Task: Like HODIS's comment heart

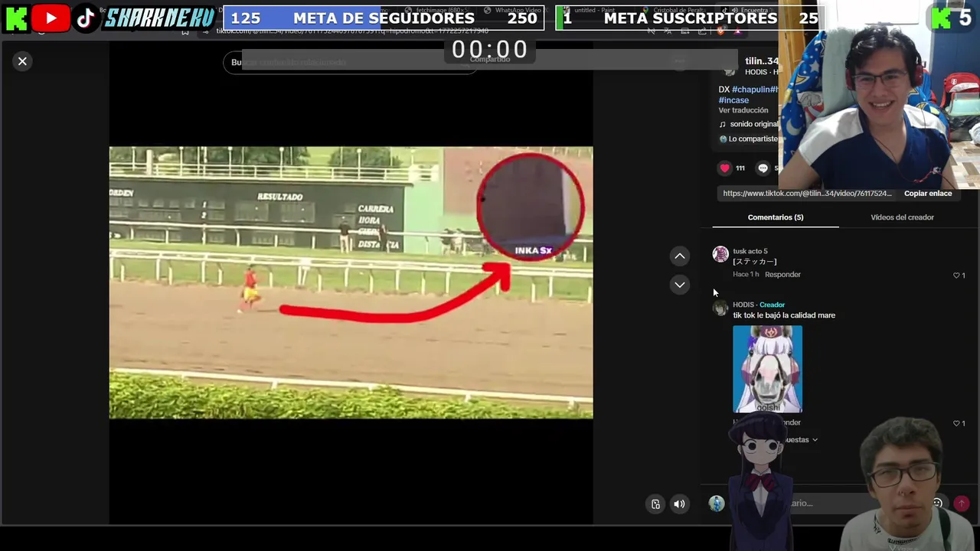Action: tap(956, 423)
